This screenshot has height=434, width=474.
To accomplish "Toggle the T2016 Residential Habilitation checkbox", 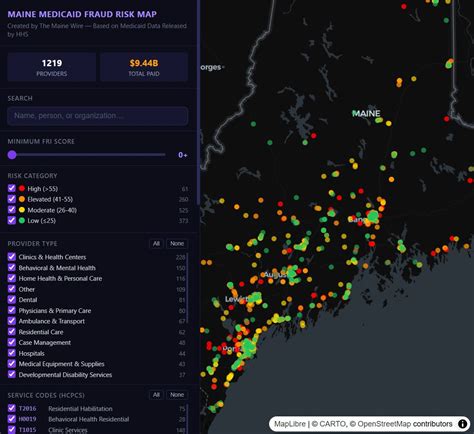I will [x=12, y=408].
